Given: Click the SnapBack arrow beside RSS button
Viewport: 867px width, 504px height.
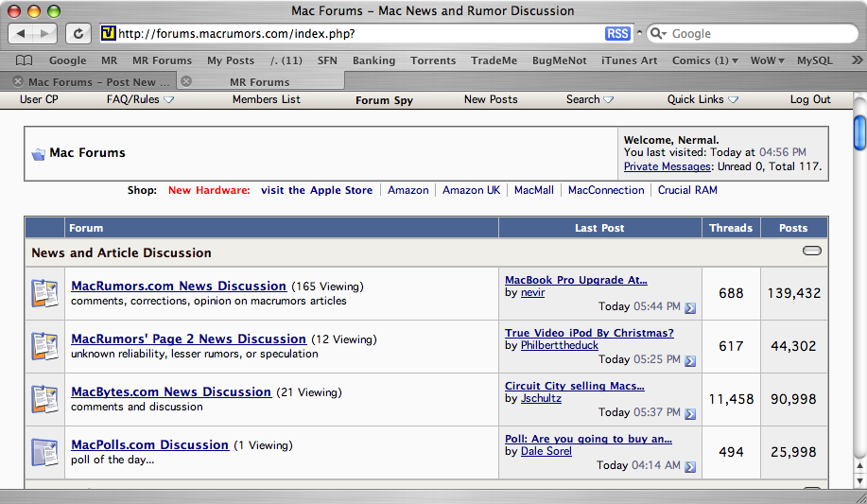Looking at the screenshot, I should (x=639, y=33).
